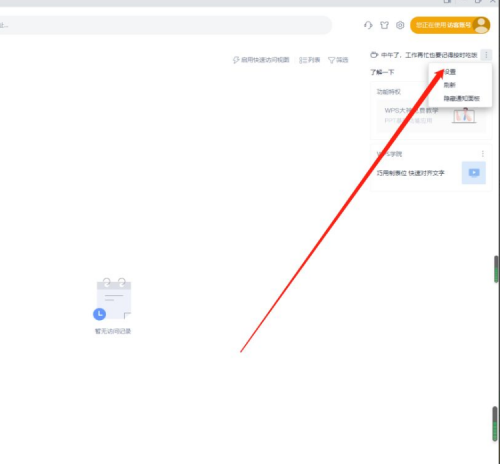Open the WPS大神免费教学 card
The width and height of the screenshot is (500, 464).
tap(431, 116)
